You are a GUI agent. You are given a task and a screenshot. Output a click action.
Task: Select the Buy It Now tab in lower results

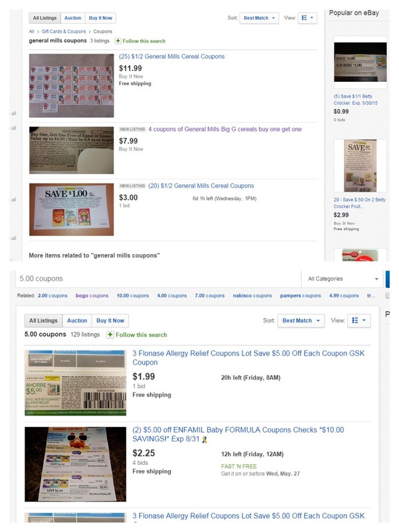point(110,321)
